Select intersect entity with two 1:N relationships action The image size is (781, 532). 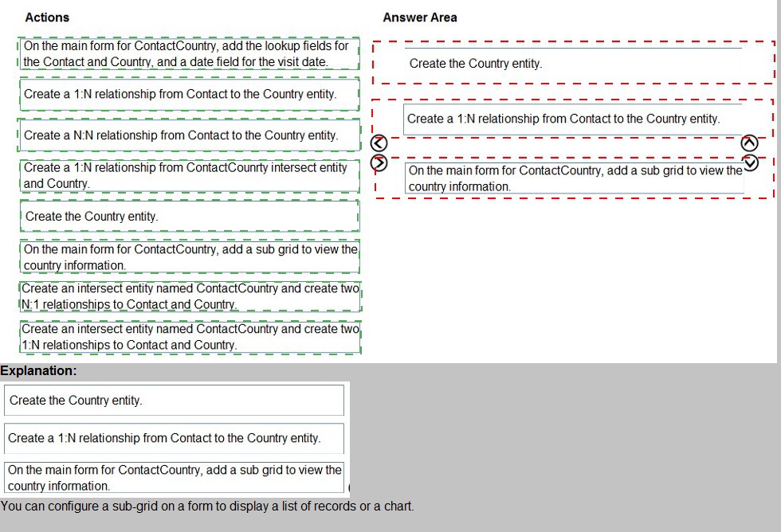(x=190, y=338)
